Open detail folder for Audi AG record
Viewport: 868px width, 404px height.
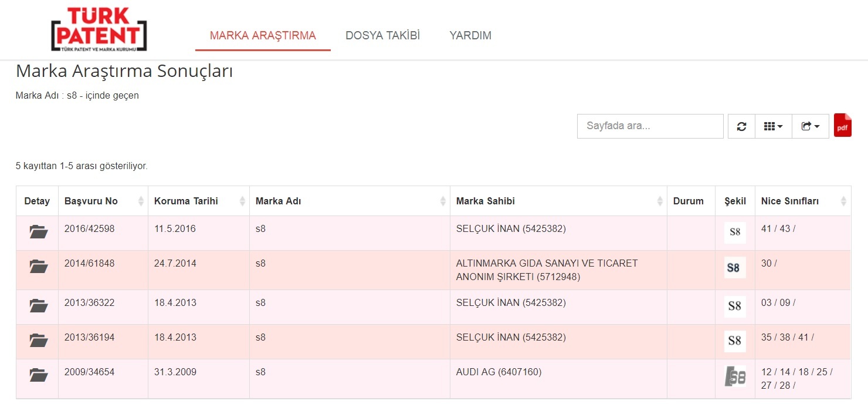(x=38, y=375)
